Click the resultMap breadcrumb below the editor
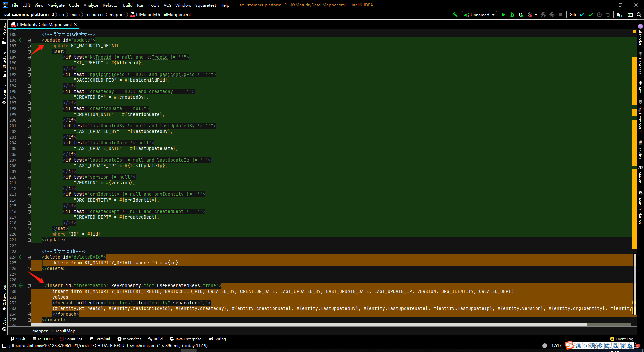Image resolution: width=644 pixels, height=352 pixels. tap(65, 331)
